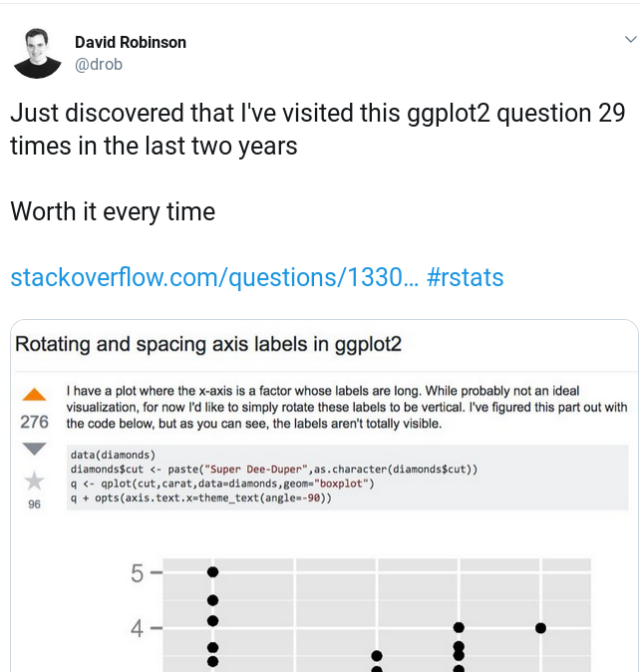The height and width of the screenshot is (672, 640).
Task: Click the y-axis label 5 on the plot
Action: click(138, 573)
